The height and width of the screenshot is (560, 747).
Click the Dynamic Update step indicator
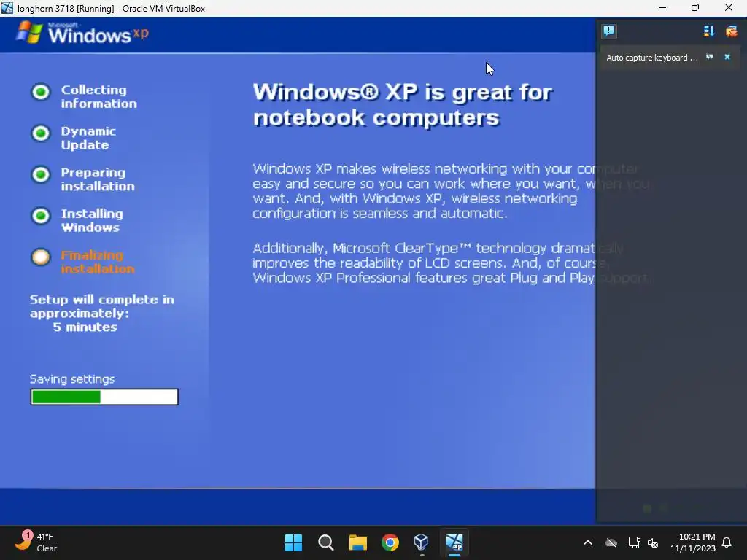tap(41, 133)
